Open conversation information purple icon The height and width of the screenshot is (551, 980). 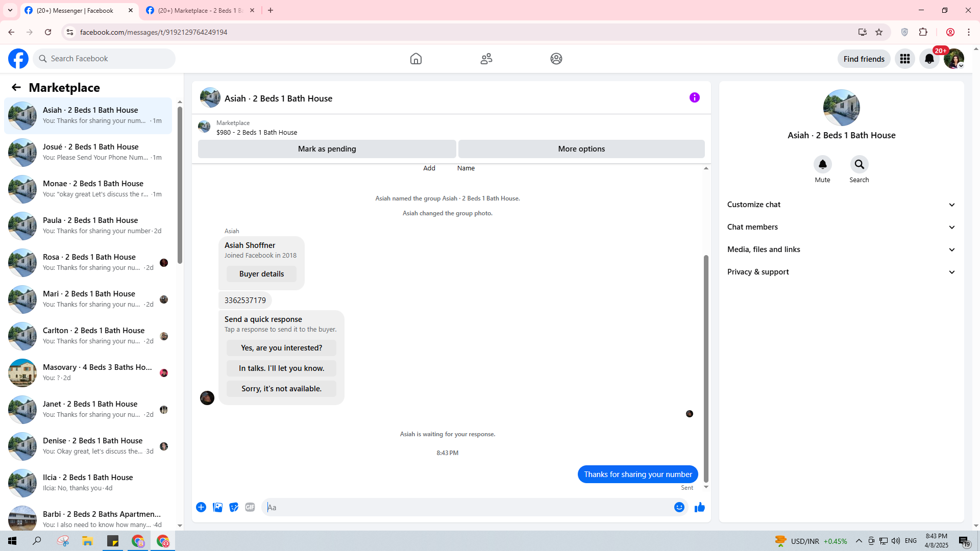point(694,97)
